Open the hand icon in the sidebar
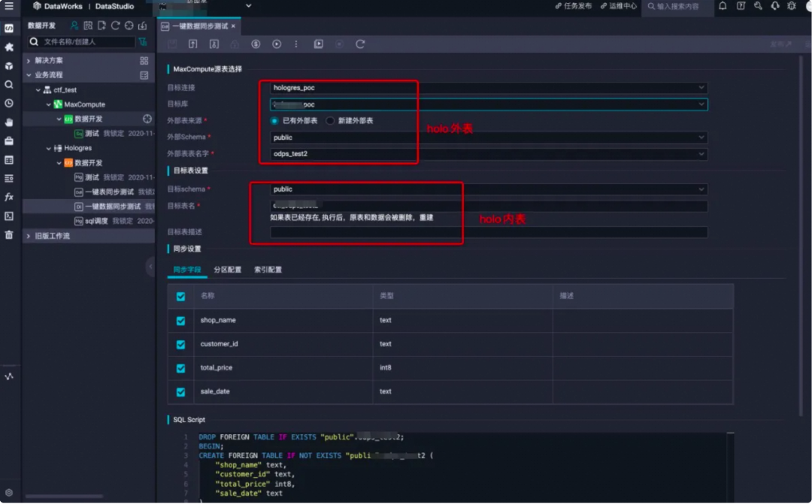The width and height of the screenshot is (812, 504). pos(9,122)
